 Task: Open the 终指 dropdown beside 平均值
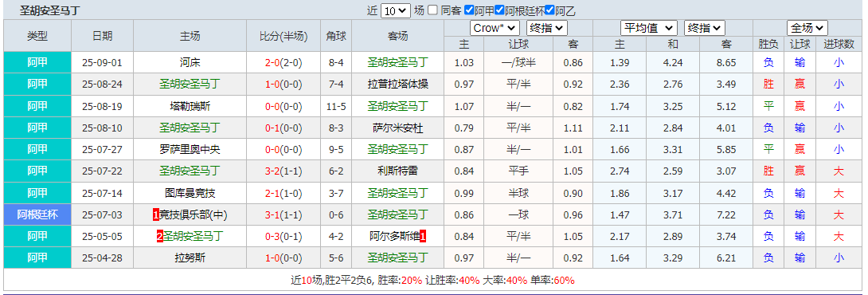click(x=705, y=28)
